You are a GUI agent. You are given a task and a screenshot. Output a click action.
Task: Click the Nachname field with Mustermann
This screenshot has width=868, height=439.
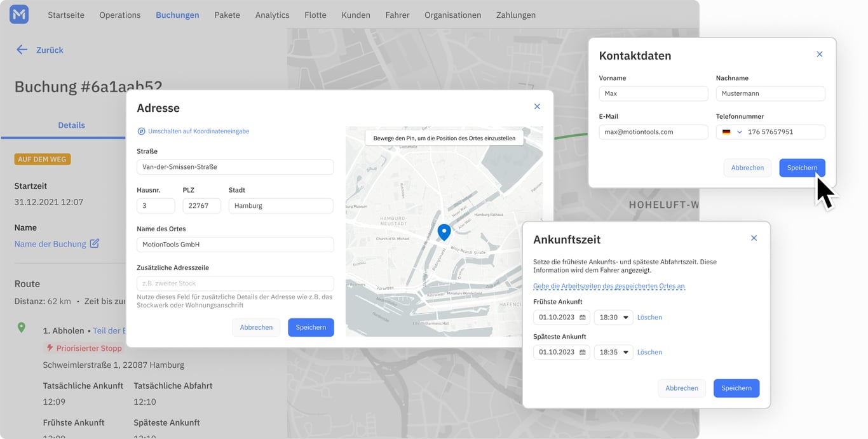tap(770, 93)
